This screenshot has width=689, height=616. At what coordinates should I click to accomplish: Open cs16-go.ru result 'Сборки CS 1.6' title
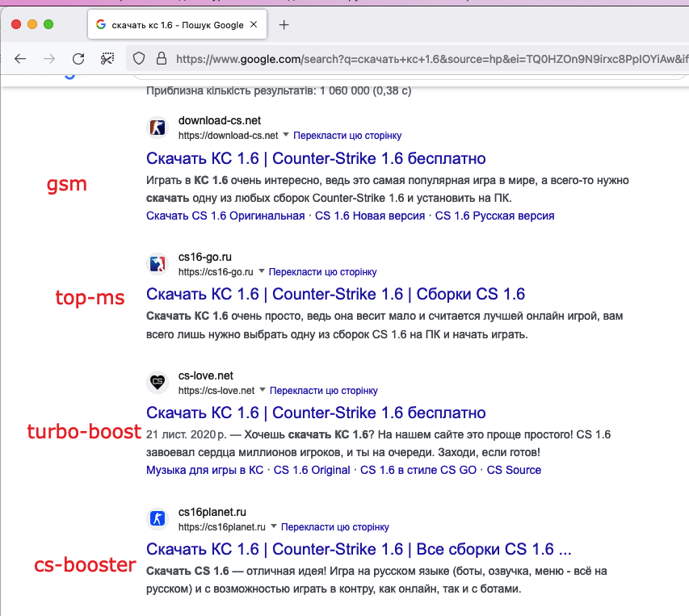click(336, 294)
